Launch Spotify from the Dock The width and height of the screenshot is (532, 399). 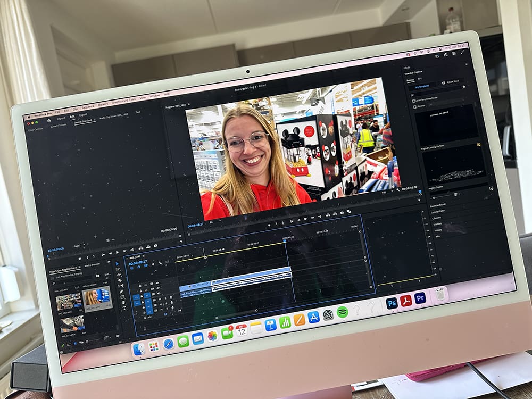pyautogui.click(x=342, y=312)
